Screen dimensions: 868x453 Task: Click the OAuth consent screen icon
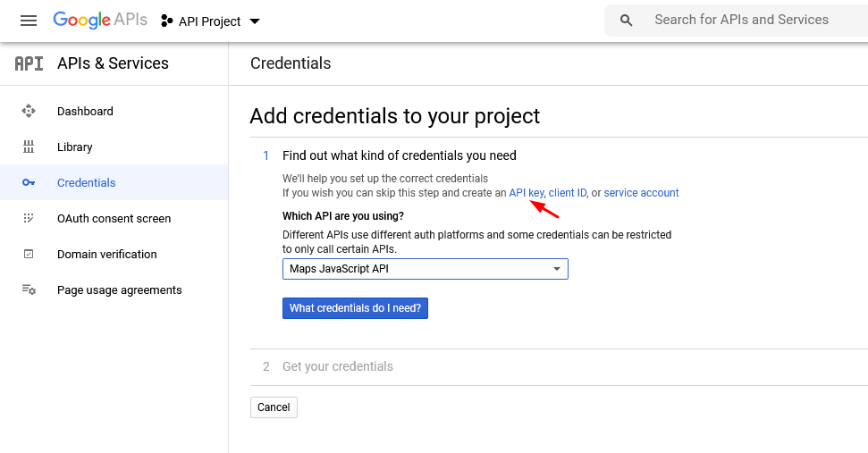click(29, 219)
